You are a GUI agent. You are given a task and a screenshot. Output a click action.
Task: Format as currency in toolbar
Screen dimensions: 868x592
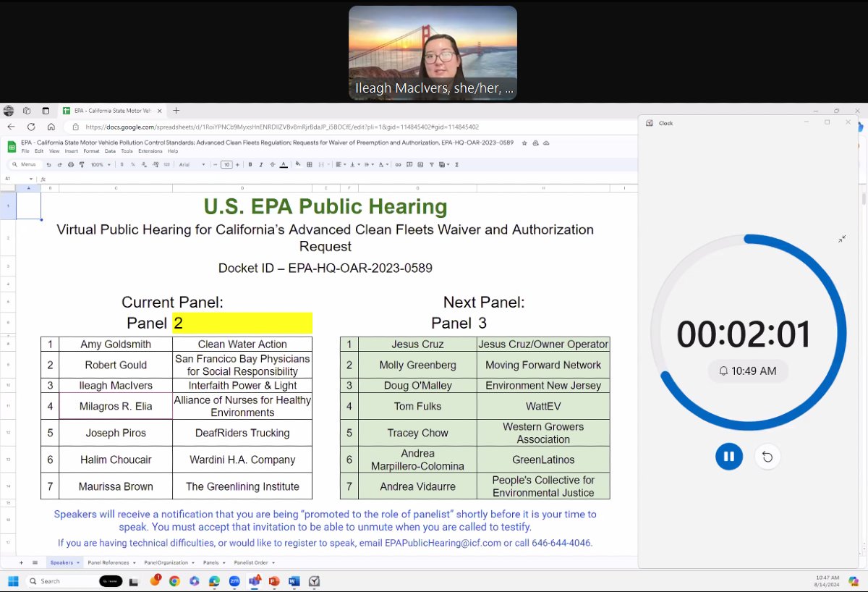[122, 165]
